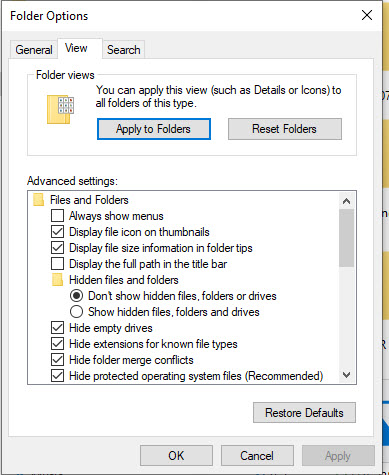Uncheck Display file icon on thumbnails
Image resolution: width=389 pixels, height=475 pixels.
coord(57,232)
